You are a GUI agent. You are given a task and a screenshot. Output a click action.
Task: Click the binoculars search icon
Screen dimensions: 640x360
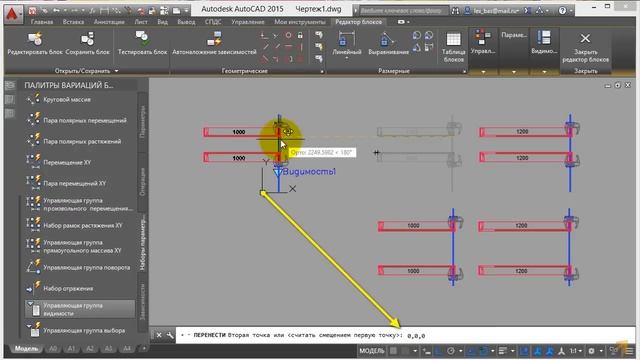pos(455,11)
